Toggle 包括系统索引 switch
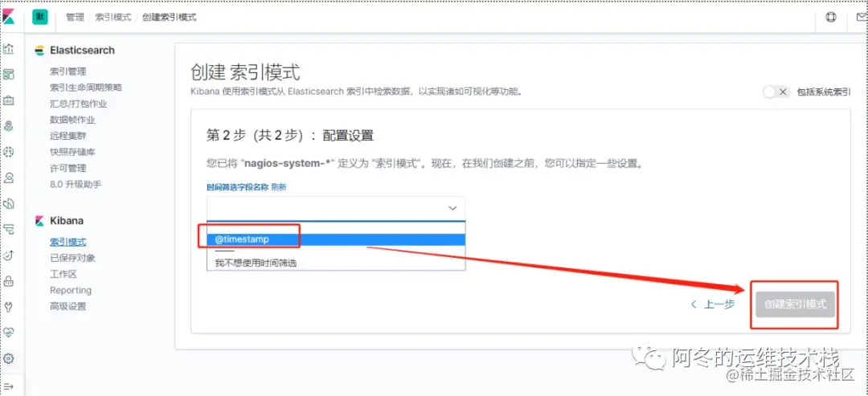The width and height of the screenshot is (868, 396). click(776, 92)
